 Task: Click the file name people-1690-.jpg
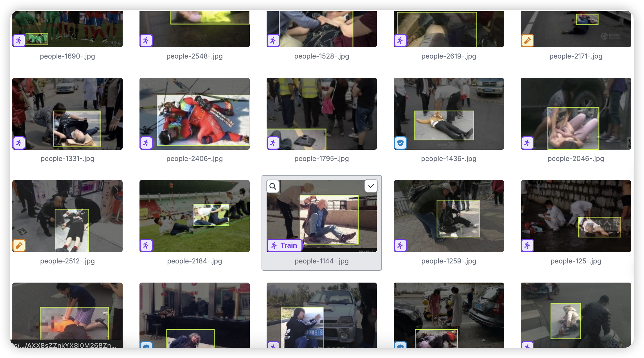(67, 56)
